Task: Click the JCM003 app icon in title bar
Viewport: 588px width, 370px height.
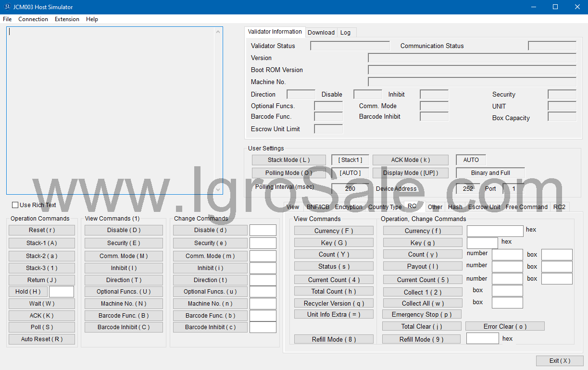Action: [7, 7]
